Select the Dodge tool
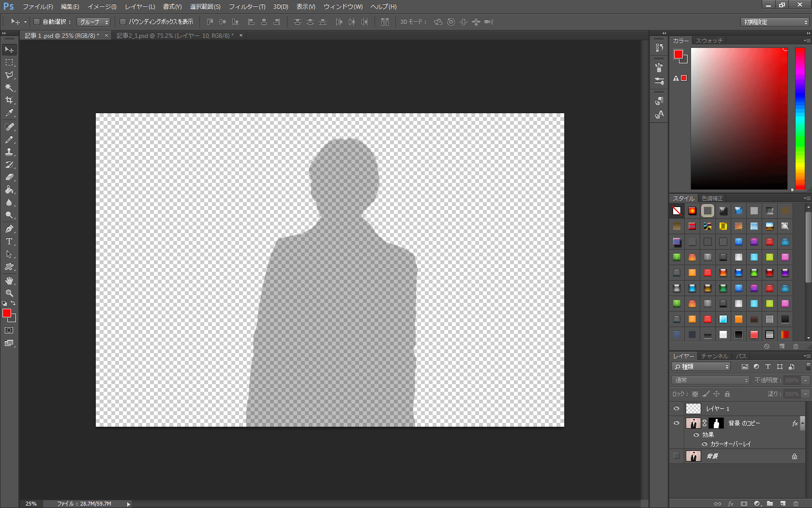812x508 pixels. tap(9, 215)
